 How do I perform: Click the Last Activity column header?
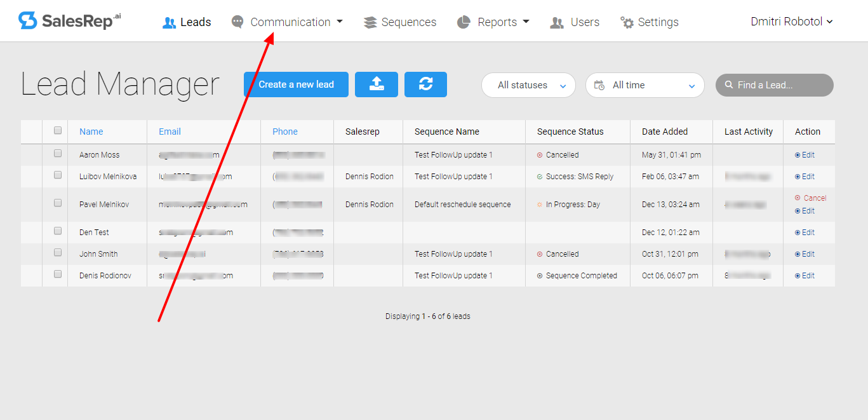pos(749,132)
